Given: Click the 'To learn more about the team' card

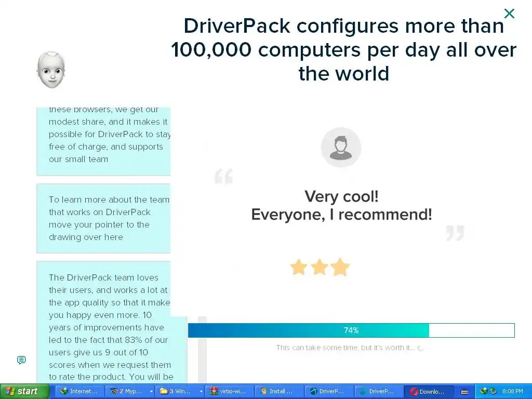Looking at the screenshot, I should point(103,219).
